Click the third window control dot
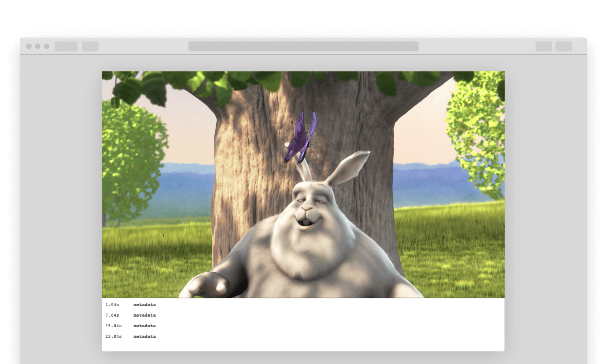The image size is (607, 364). [x=47, y=46]
